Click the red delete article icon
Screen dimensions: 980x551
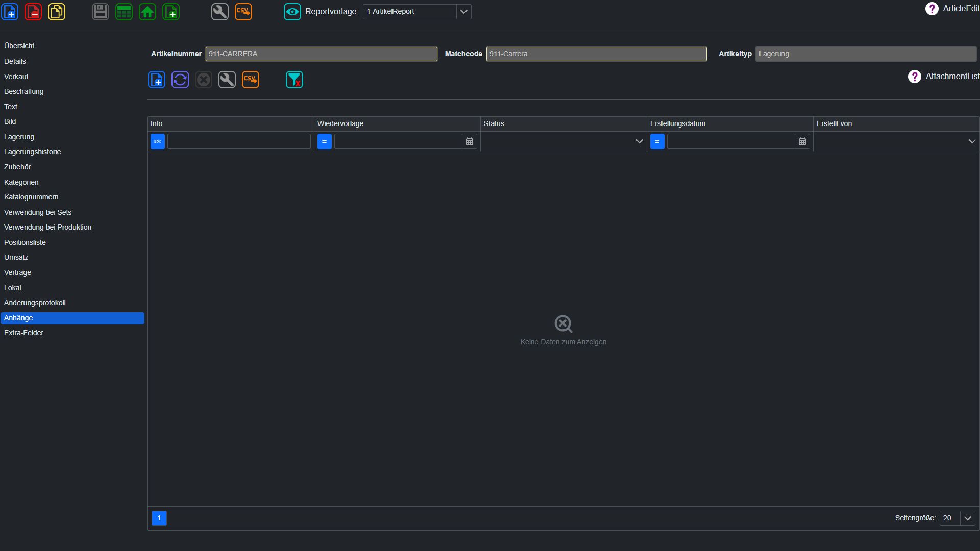click(x=33, y=11)
